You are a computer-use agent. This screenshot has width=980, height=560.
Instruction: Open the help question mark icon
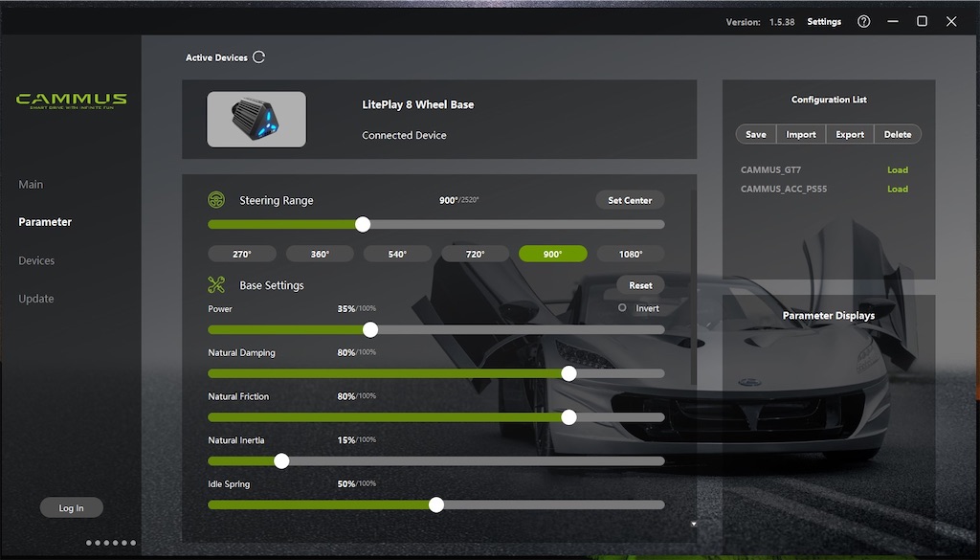864,21
